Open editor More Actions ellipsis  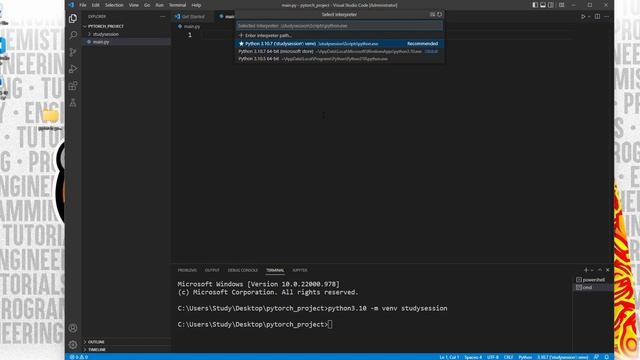[607, 16]
